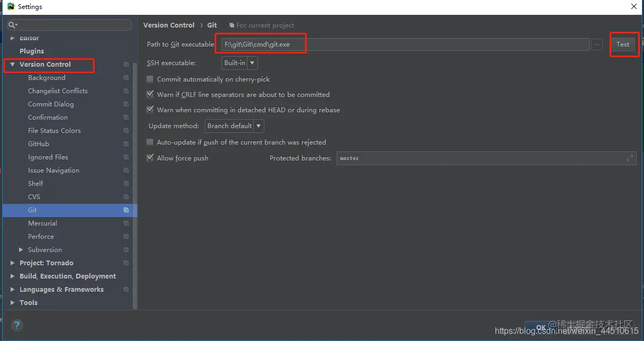This screenshot has width=644, height=341.
Task: Expand Languages & Frameworks node
Action: coord(13,290)
